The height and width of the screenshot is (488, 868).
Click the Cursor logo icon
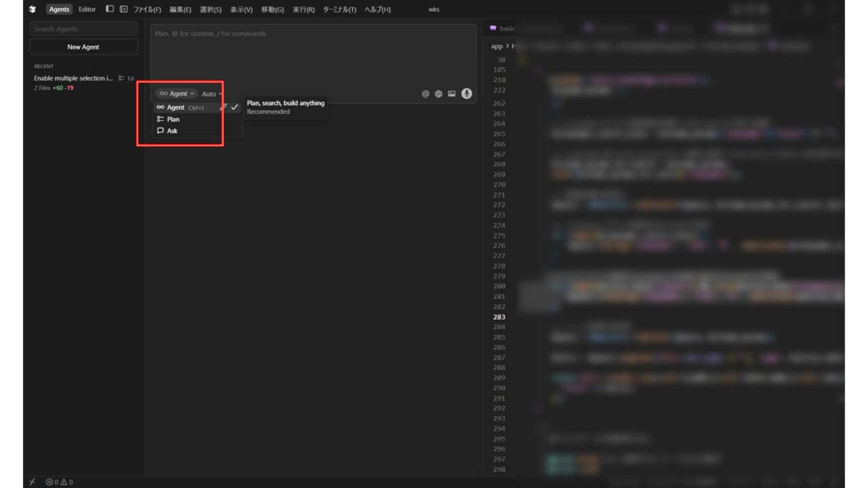(33, 9)
